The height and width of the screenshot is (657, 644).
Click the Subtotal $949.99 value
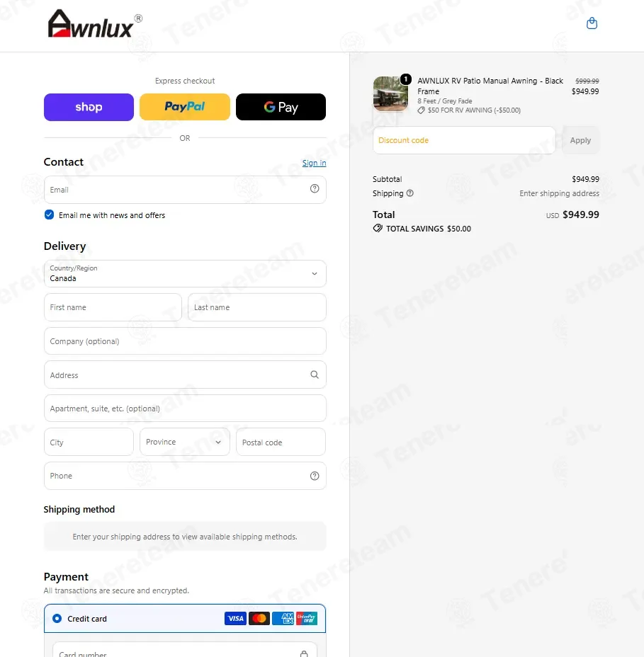pyautogui.click(x=585, y=179)
